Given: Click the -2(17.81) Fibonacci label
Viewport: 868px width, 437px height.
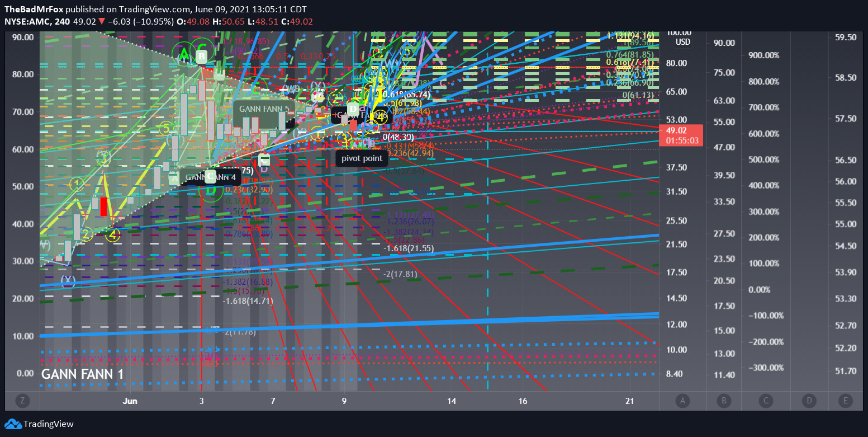Looking at the screenshot, I should (401, 274).
